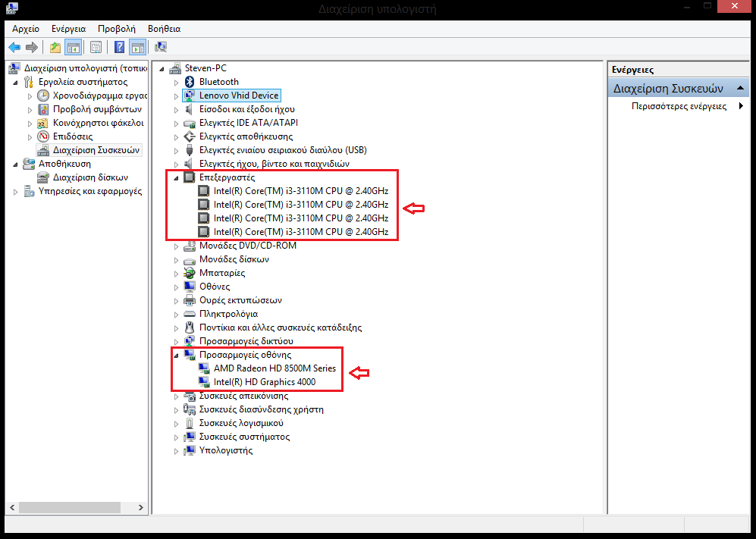Click the Up one level folder icon
Viewport: 756px width, 539px height.
click(55, 47)
